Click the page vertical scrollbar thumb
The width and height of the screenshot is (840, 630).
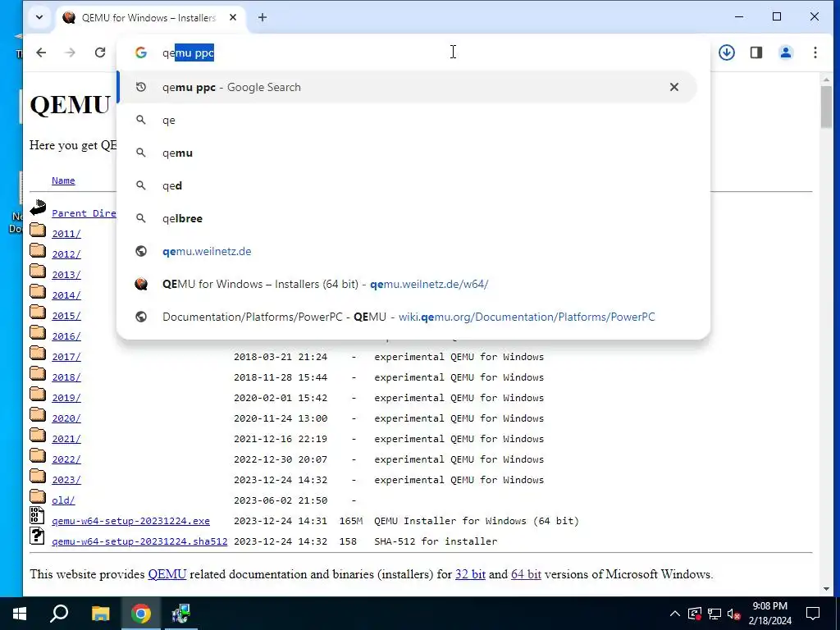826,106
